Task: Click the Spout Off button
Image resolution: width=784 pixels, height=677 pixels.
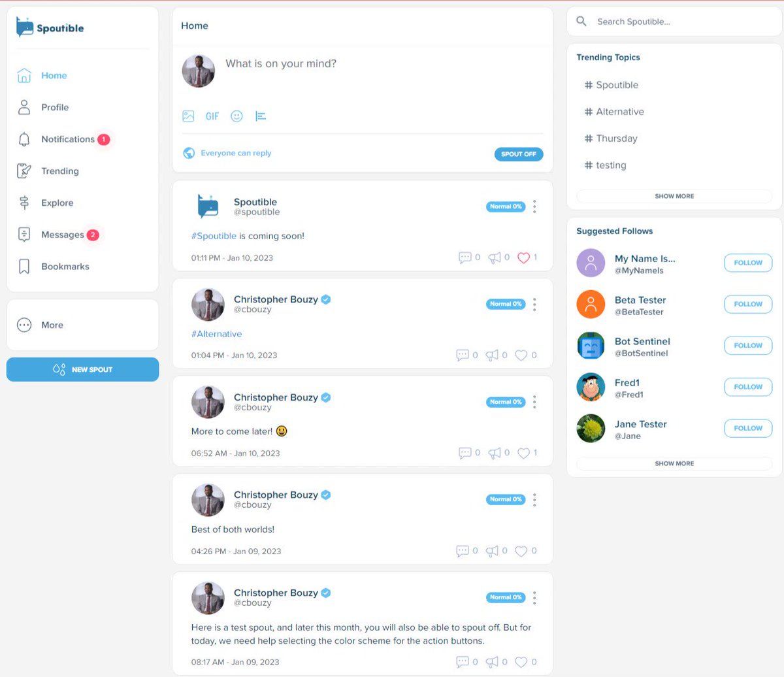Action: click(519, 154)
